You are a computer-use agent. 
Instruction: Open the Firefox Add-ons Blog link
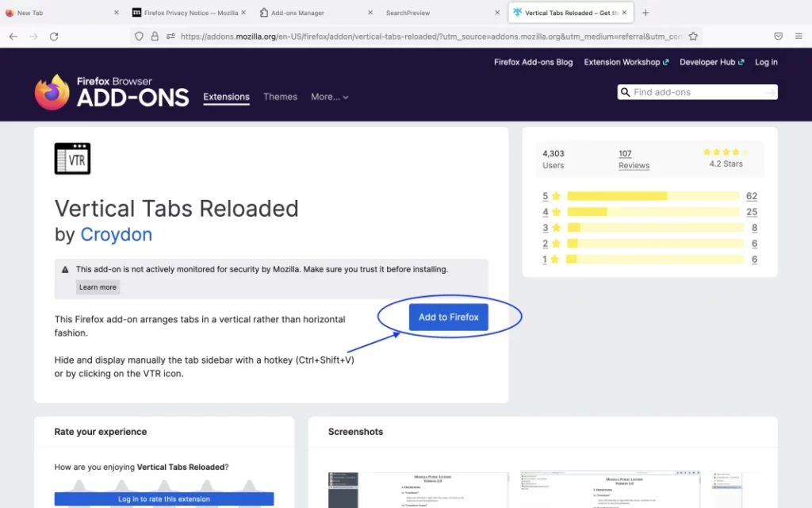(x=534, y=62)
